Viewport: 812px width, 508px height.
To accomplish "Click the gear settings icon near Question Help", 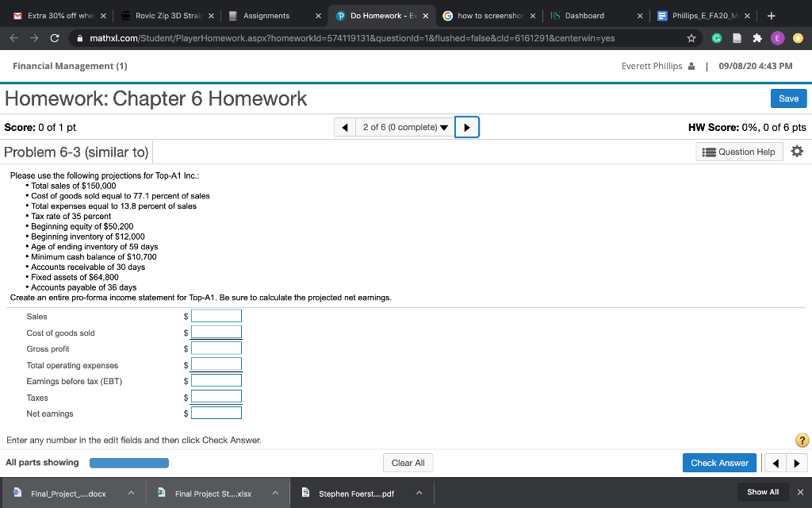I will coord(796,151).
